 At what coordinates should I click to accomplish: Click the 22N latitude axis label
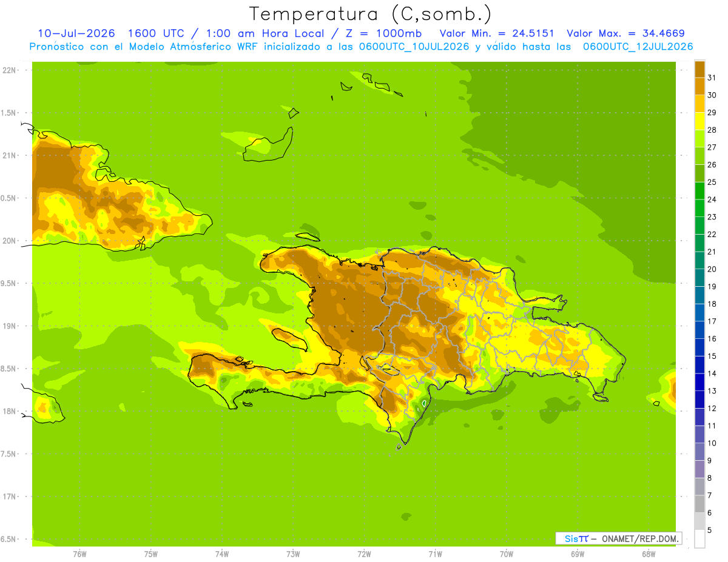(10, 70)
